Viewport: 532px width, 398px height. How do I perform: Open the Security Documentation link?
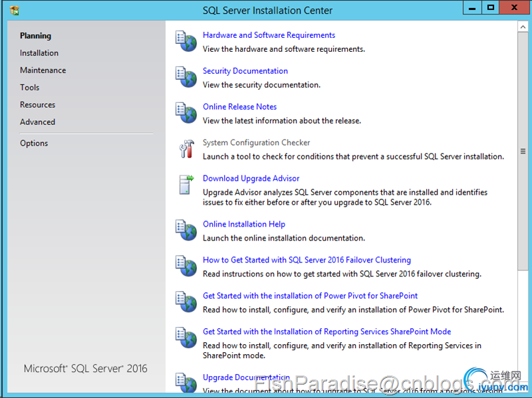245,71
